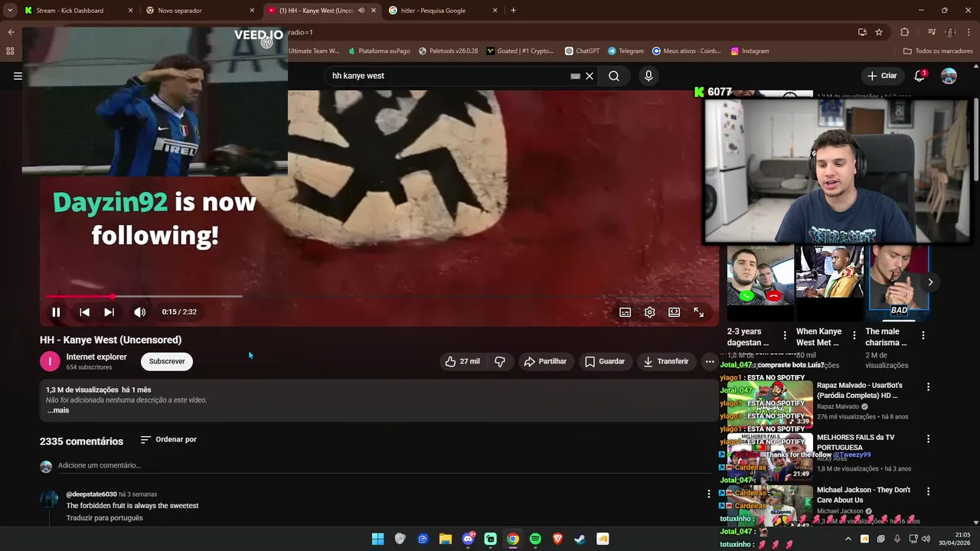
Task: Open Windows Start button on taskbar
Action: (x=377, y=539)
